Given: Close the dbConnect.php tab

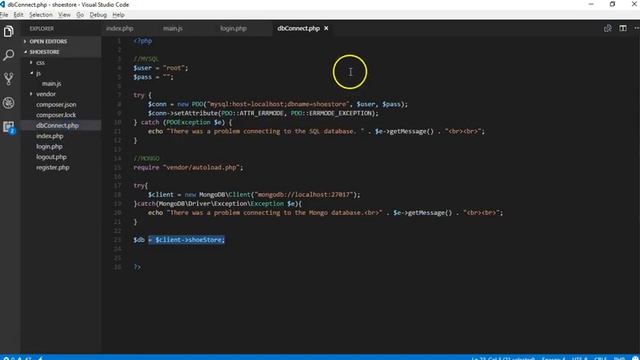Looking at the screenshot, I should 326,28.
